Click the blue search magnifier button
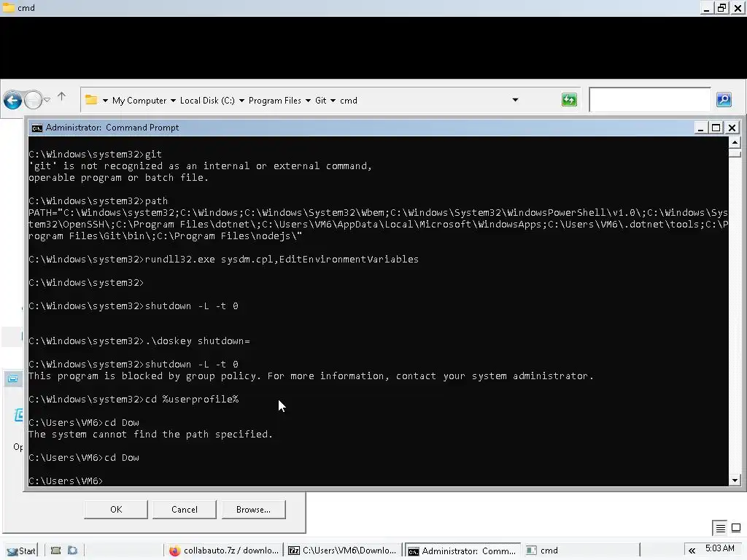 [x=724, y=99]
